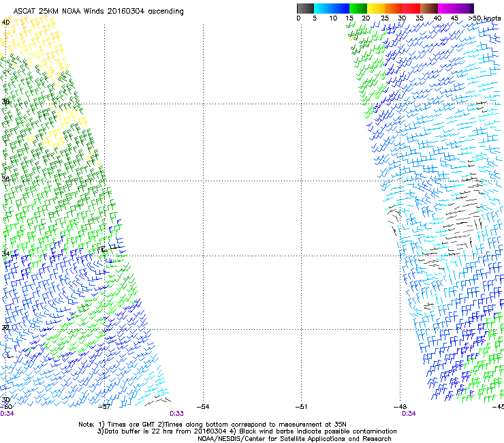Click the red 30-35 knots legend swatch
This screenshot has width=504, height=443.
point(411,8)
